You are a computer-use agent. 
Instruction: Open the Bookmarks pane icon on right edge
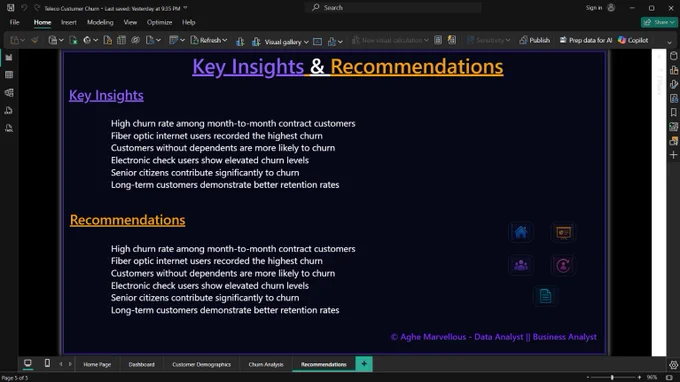pos(673,112)
